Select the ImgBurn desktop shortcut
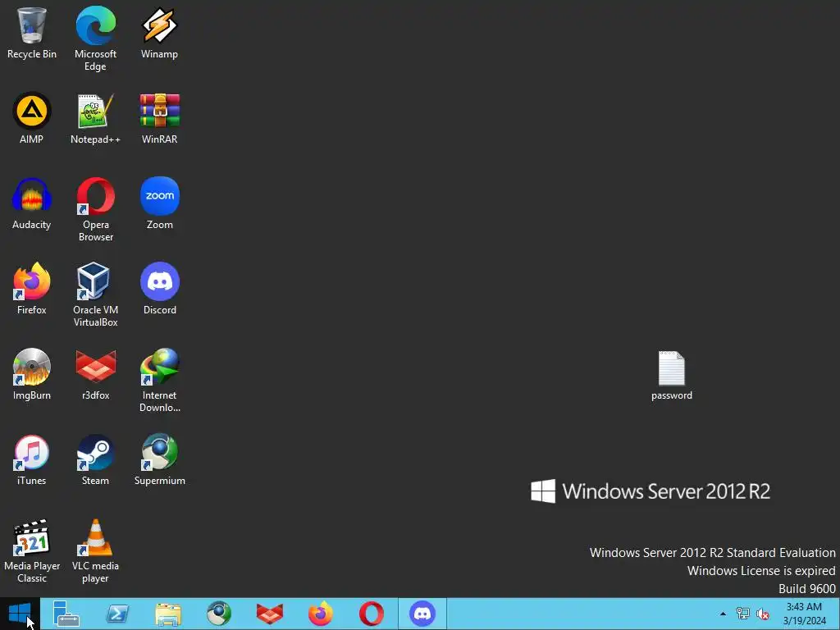Viewport: 840px width, 630px height. point(32,373)
